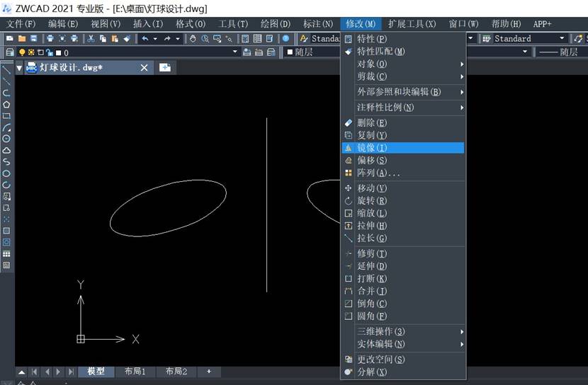Click the Cut scissors icon
The image size is (588, 385).
91,38
